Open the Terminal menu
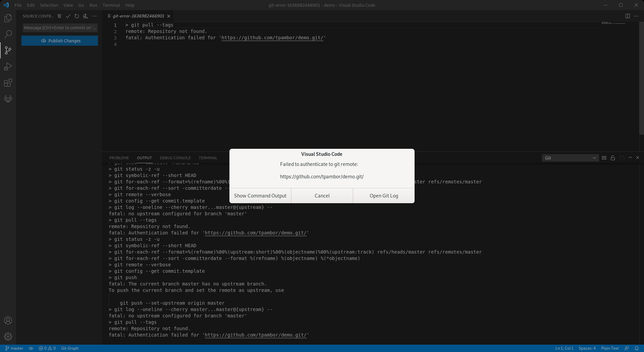 pyautogui.click(x=111, y=5)
